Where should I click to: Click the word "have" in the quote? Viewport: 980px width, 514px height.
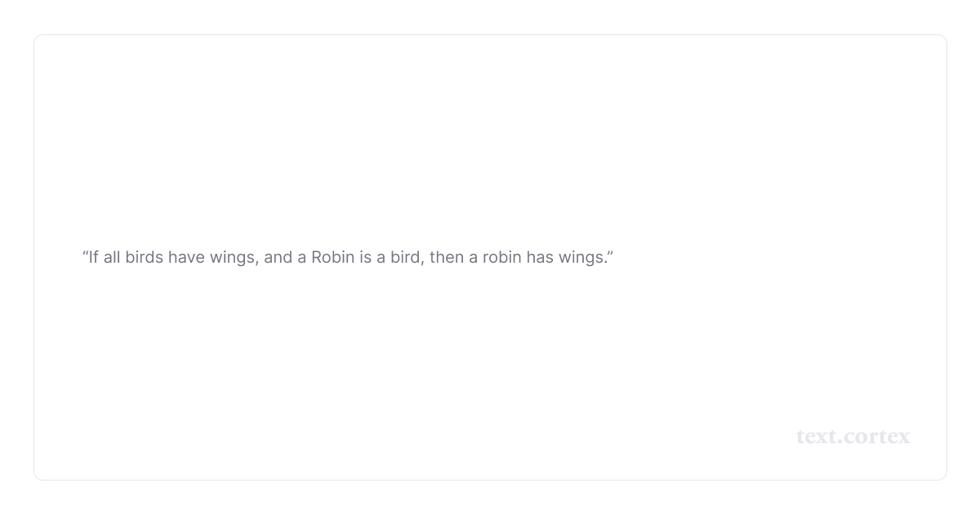click(186, 257)
